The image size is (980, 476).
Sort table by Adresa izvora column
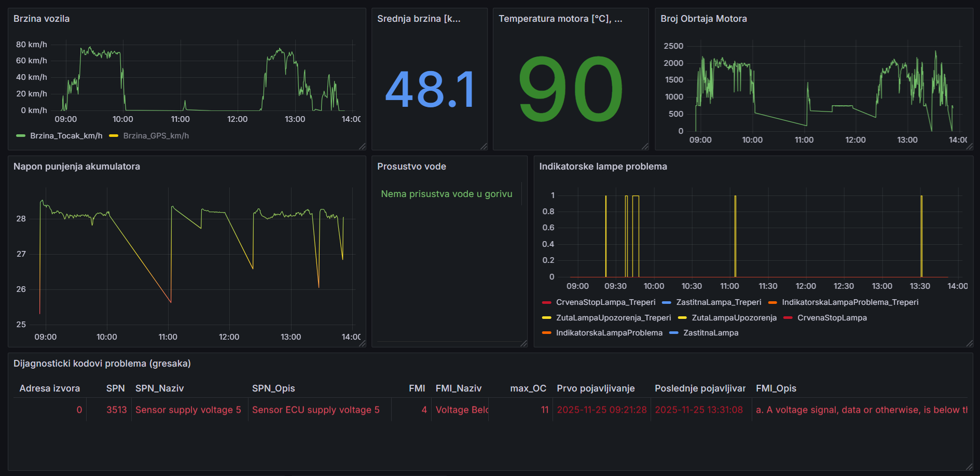coord(50,388)
